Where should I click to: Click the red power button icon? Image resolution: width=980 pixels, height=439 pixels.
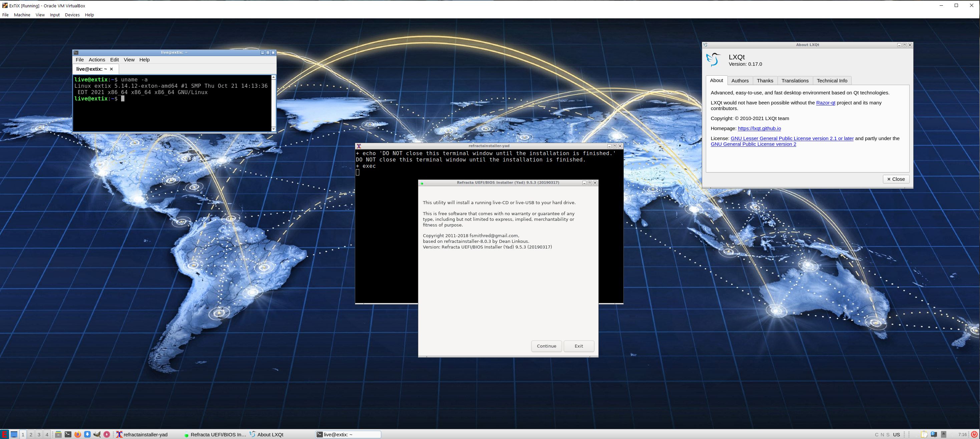coord(974,434)
